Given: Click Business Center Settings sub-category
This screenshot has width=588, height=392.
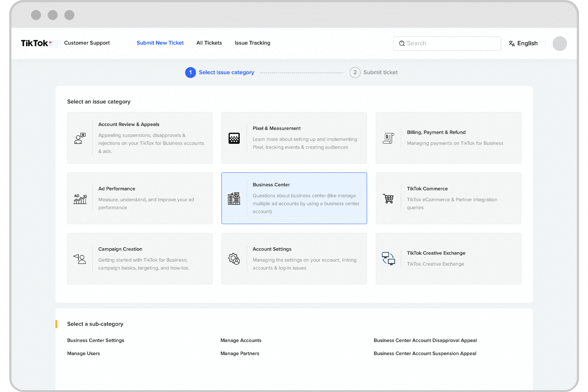Looking at the screenshot, I should (95, 340).
